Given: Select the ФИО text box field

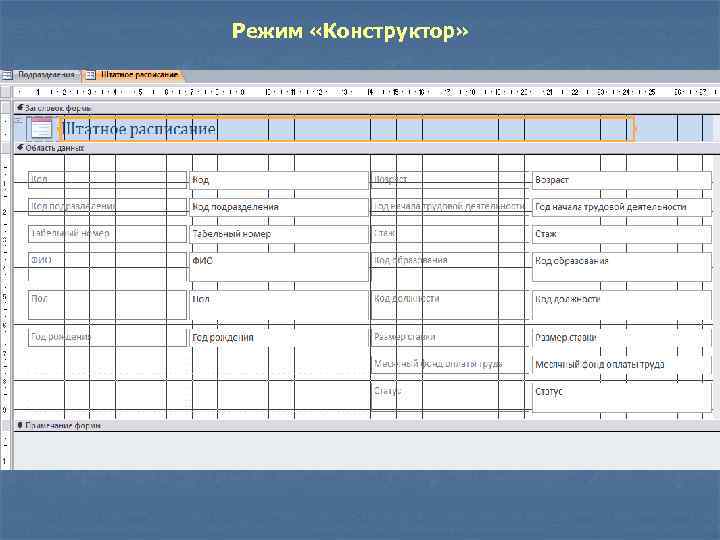Looking at the screenshot, I should [x=279, y=267].
